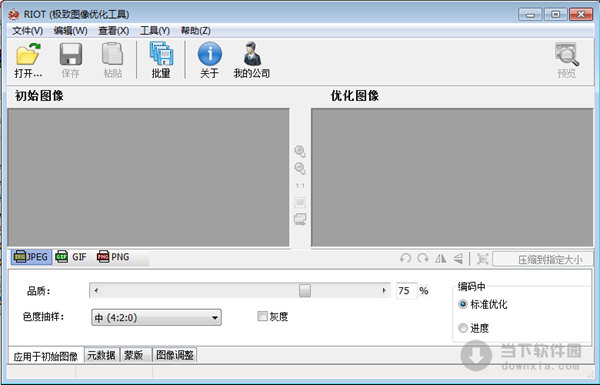The height and width of the screenshot is (385, 600).
Task: Open the Tools (工具) menu
Action: (155, 31)
